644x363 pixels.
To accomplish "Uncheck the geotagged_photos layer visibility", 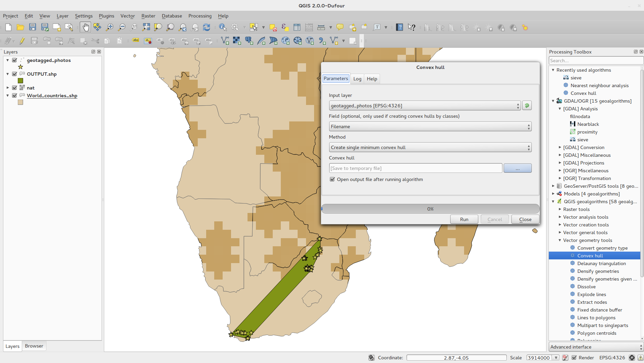I will coord(14,60).
